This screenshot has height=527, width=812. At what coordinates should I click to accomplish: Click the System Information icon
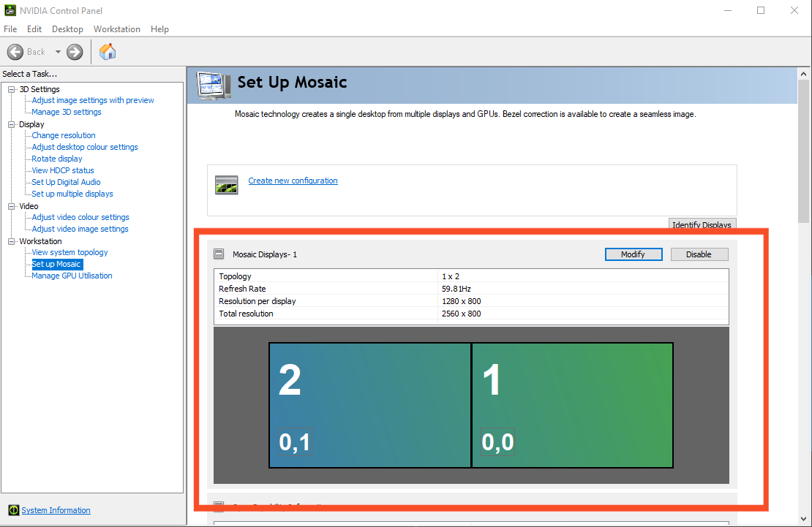[x=14, y=510]
